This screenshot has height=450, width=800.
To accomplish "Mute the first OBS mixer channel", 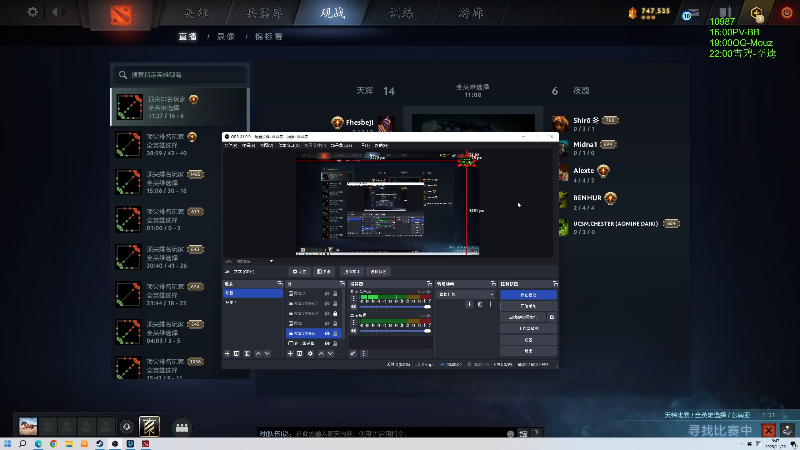I will coord(354,307).
